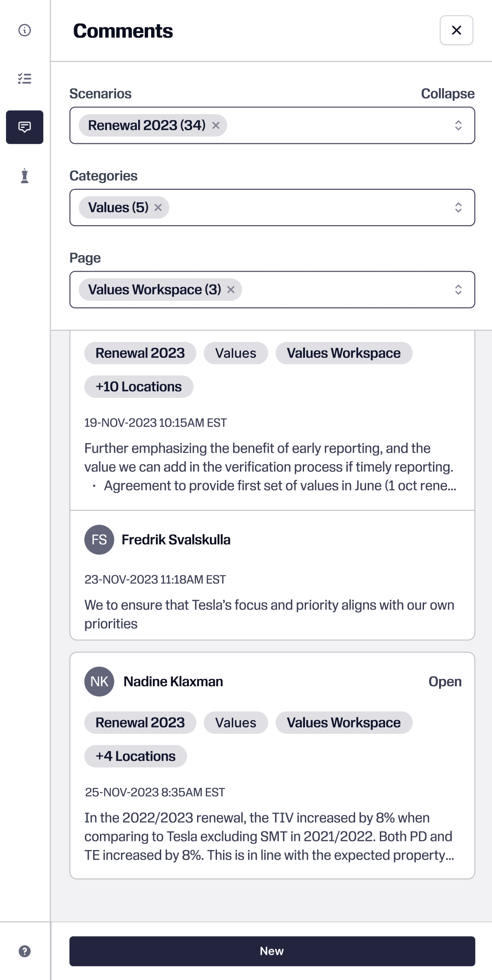Screen dimensions: 492x980
Task: Remove the Values Workspace (3) page chip
Action: [x=231, y=290]
